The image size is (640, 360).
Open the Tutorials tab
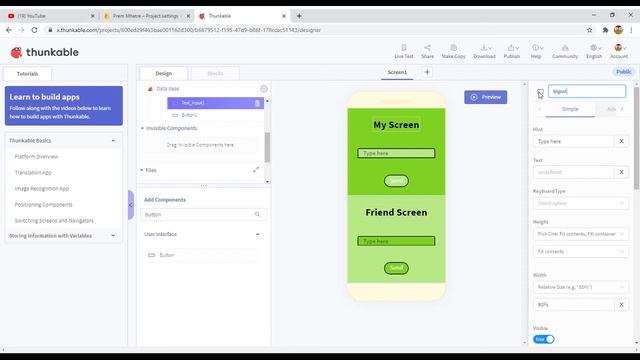pos(27,74)
